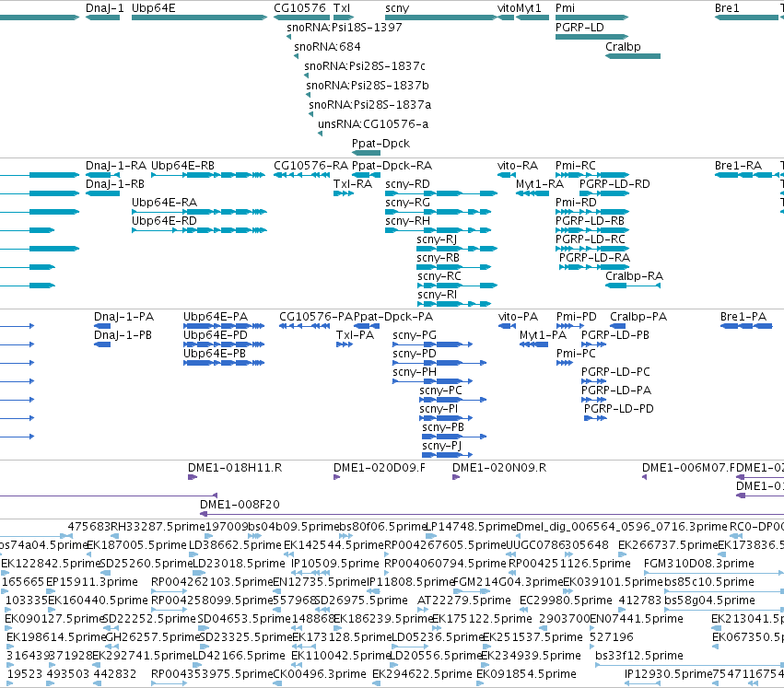Click the Pmi-RC transcript label
The width and height of the screenshot is (784, 688).
point(576,166)
